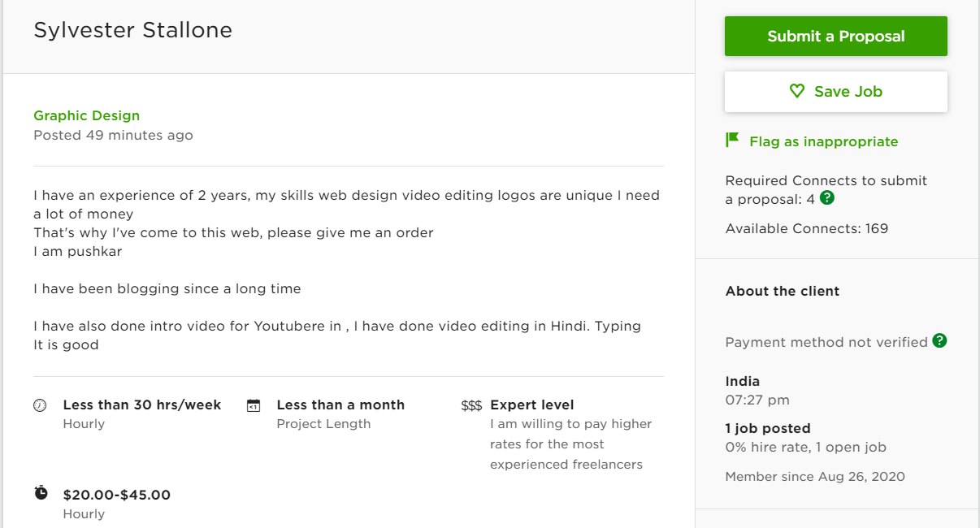This screenshot has height=528, width=980.
Task: Open help icon beside Payment method not verified
Action: tap(939, 340)
